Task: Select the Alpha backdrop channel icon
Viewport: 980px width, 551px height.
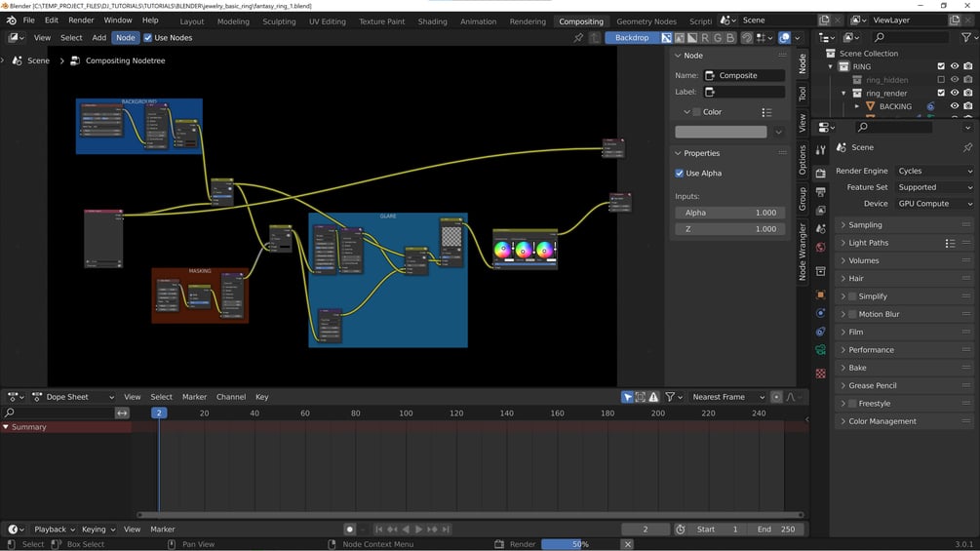Action: [692, 37]
